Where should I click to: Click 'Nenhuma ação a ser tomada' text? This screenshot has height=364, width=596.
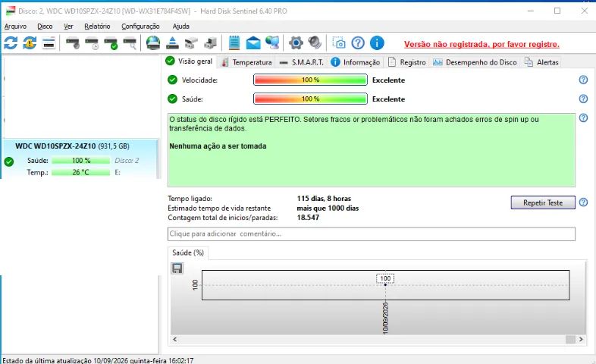pyautogui.click(x=218, y=146)
